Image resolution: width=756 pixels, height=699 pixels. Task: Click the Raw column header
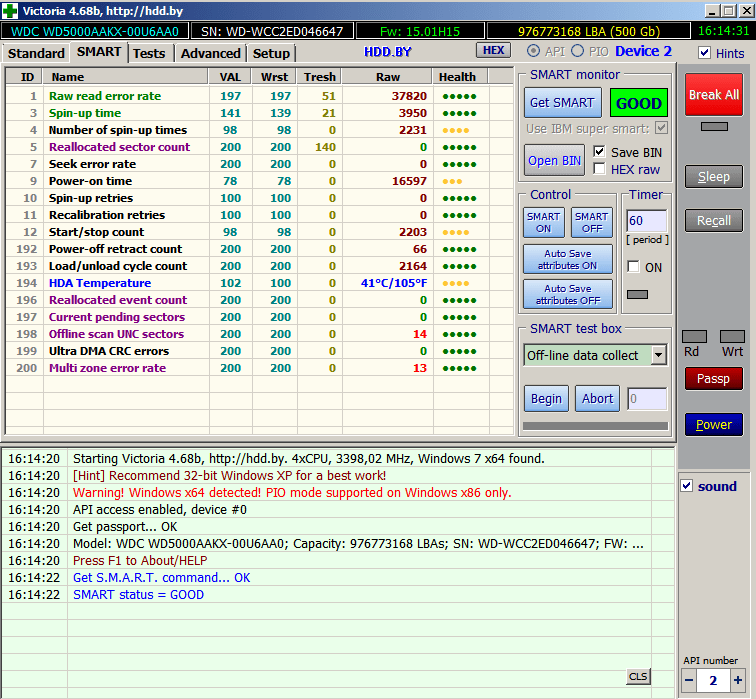pos(388,77)
